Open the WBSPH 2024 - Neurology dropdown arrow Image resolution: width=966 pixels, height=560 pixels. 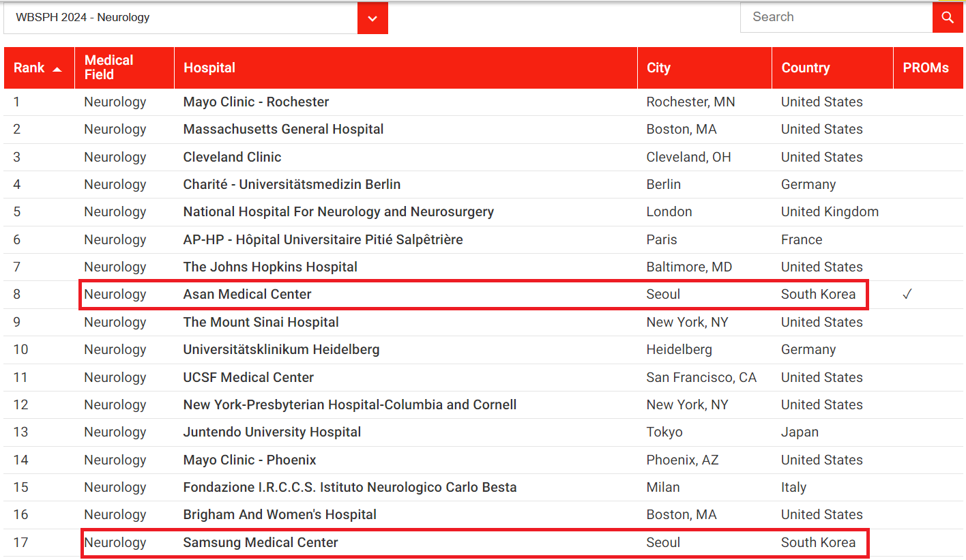[372, 18]
